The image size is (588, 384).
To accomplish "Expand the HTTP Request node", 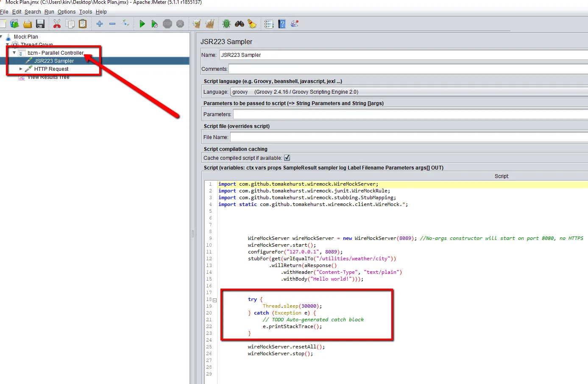I will tap(21, 69).
